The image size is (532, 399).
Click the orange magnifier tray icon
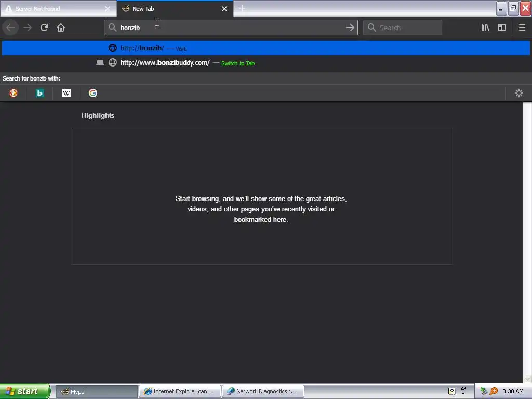494,391
